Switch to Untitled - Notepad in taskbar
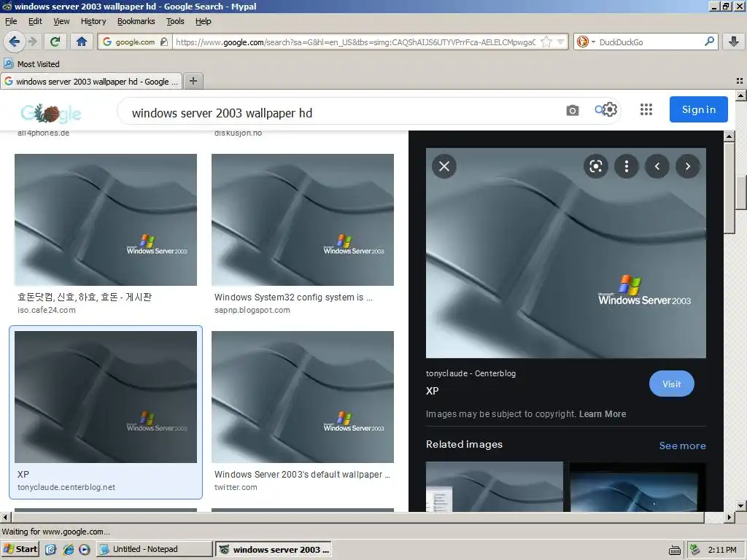The height and width of the screenshot is (560, 747). tap(155, 549)
